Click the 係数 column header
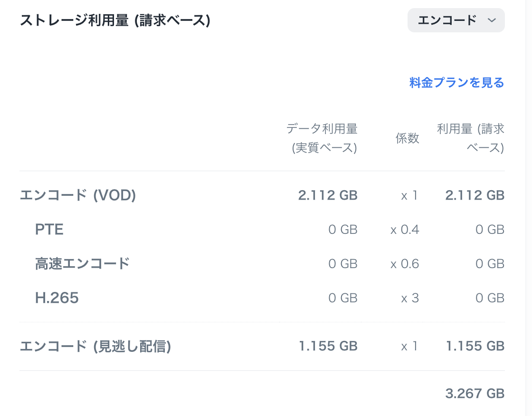This screenshot has height=416, width=532. [407, 138]
